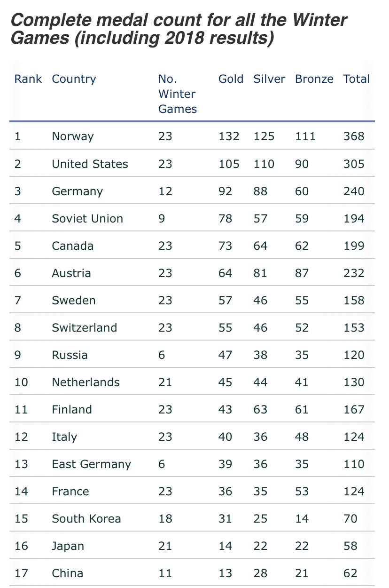Select the Germany row's country cell
389x588 pixels.
tap(77, 191)
